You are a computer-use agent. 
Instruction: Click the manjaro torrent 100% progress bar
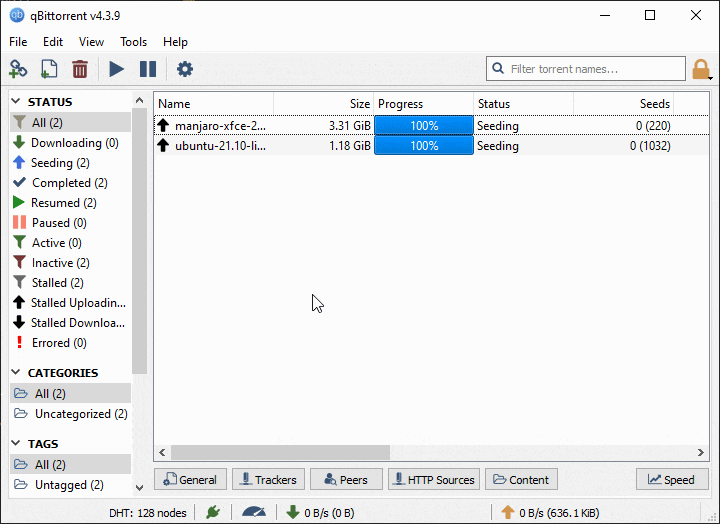click(x=424, y=125)
